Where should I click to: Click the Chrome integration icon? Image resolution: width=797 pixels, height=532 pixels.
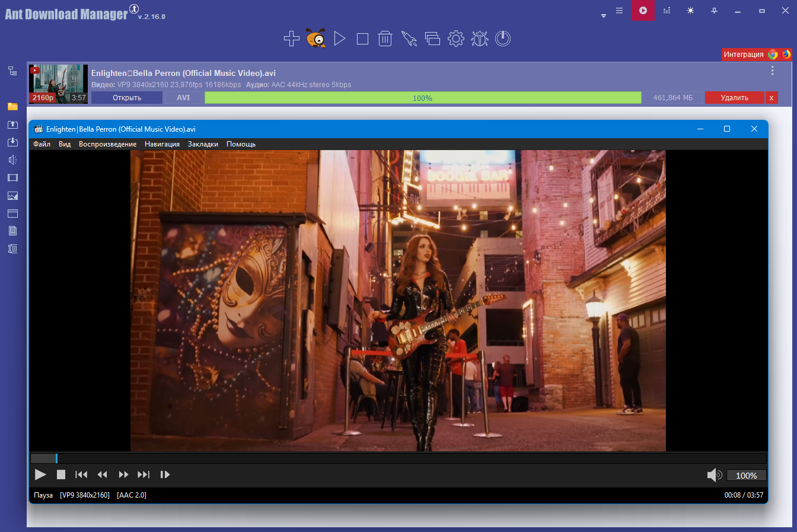(x=773, y=54)
